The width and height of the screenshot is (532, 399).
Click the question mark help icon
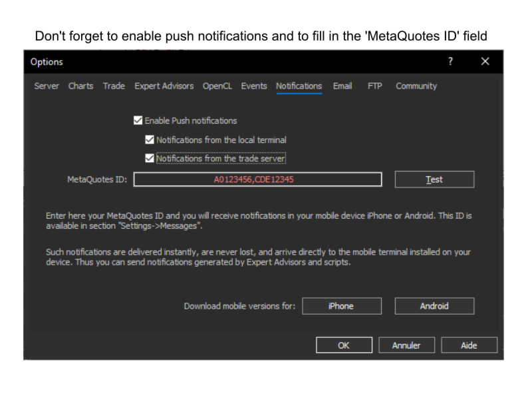coord(450,61)
